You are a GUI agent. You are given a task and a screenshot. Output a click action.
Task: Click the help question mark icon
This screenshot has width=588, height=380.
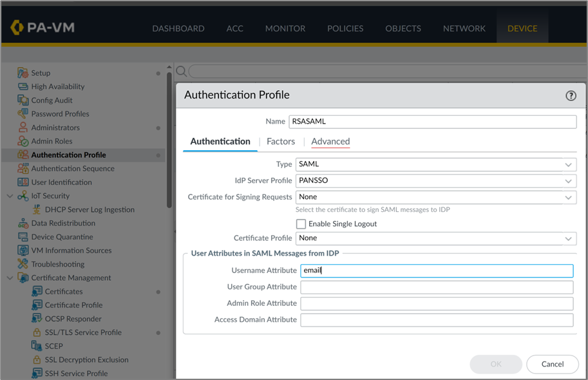tap(571, 95)
